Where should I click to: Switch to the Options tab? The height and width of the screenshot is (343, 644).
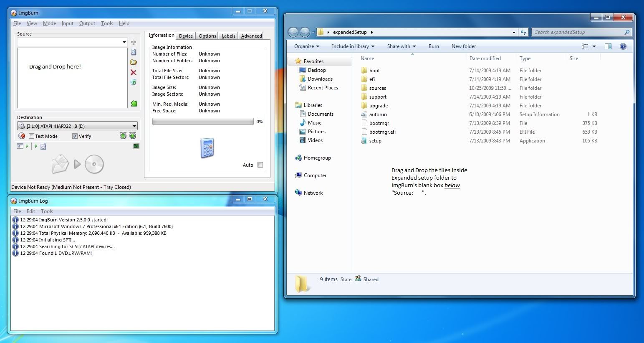[207, 36]
